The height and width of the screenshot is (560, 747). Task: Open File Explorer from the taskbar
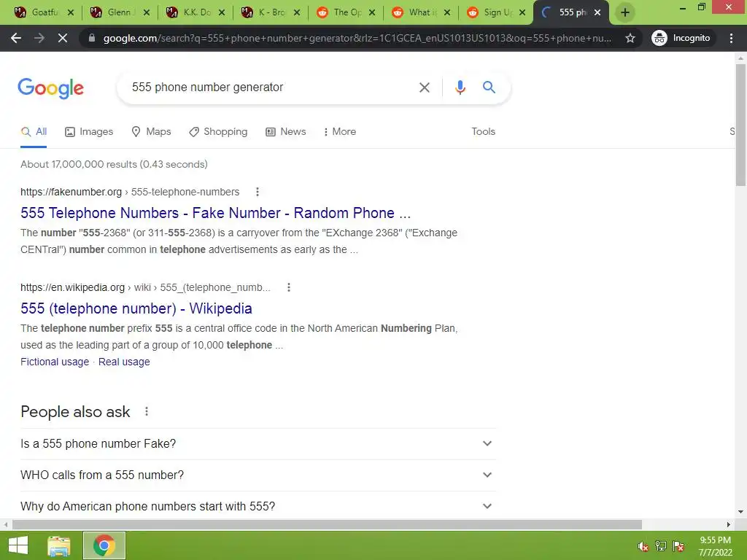pyautogui.click(x=59, y=545)
